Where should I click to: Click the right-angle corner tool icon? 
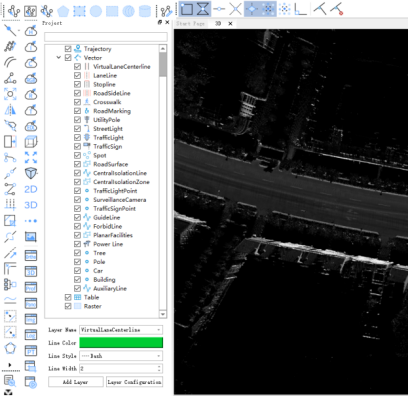click(300, 9)
